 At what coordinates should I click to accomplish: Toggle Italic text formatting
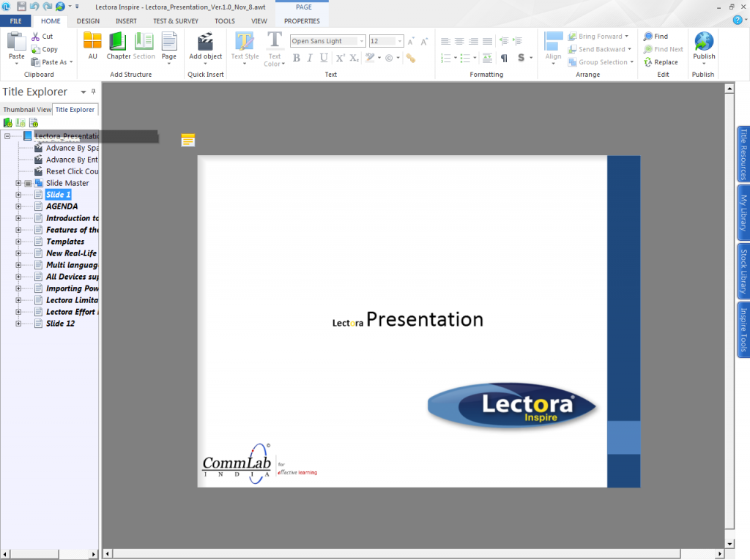tap(311, 58)
